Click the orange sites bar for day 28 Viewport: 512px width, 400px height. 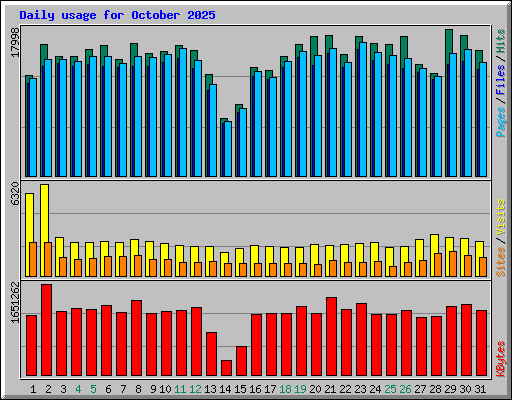[438, 265]
